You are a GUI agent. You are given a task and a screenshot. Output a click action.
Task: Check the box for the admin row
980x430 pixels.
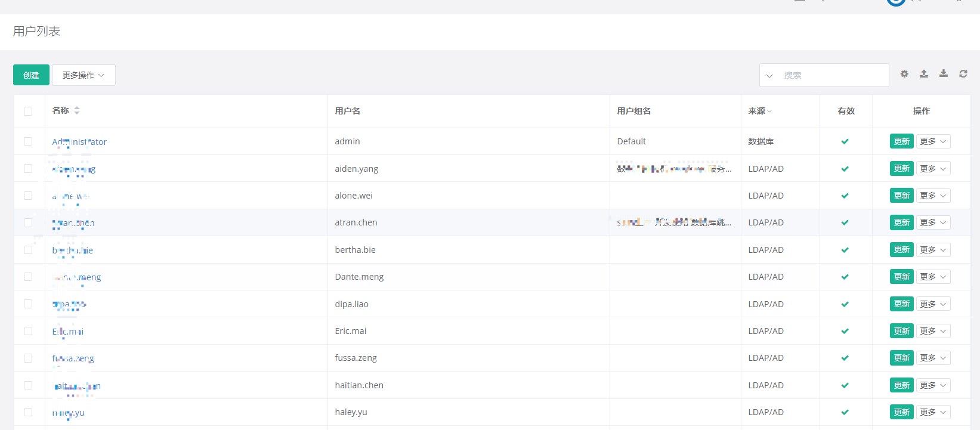point(28,141)
